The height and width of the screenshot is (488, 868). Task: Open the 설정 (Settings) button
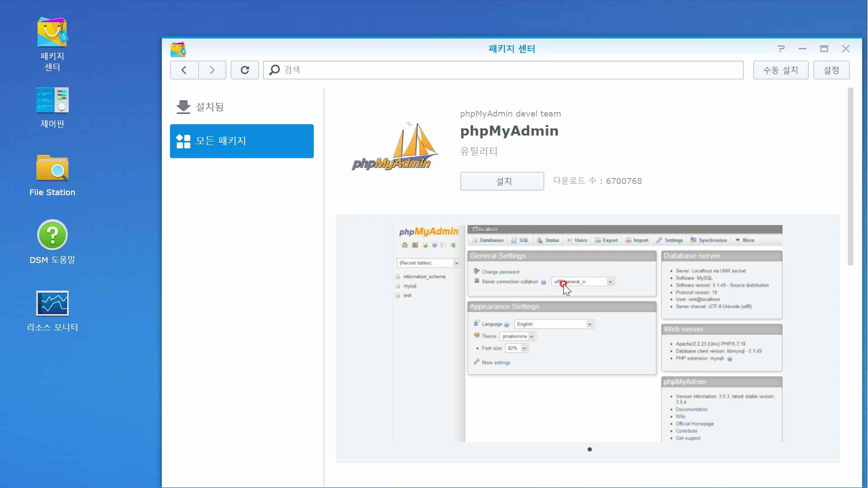point(831,70)
